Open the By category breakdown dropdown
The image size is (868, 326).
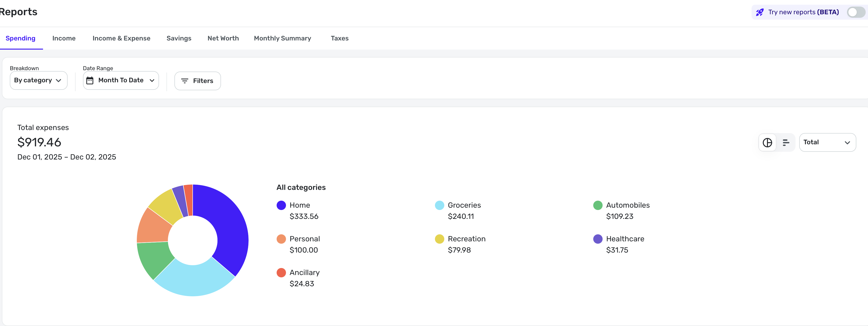point(38,81)
